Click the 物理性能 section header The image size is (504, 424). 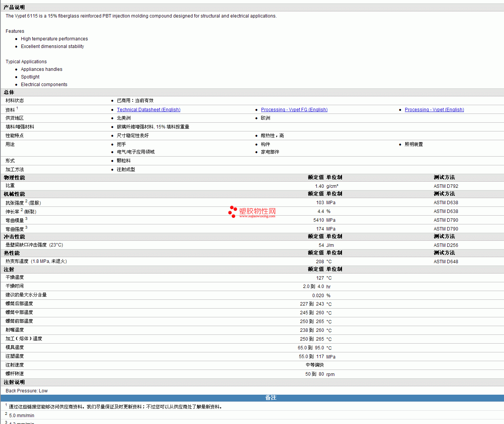pos(14,178)
